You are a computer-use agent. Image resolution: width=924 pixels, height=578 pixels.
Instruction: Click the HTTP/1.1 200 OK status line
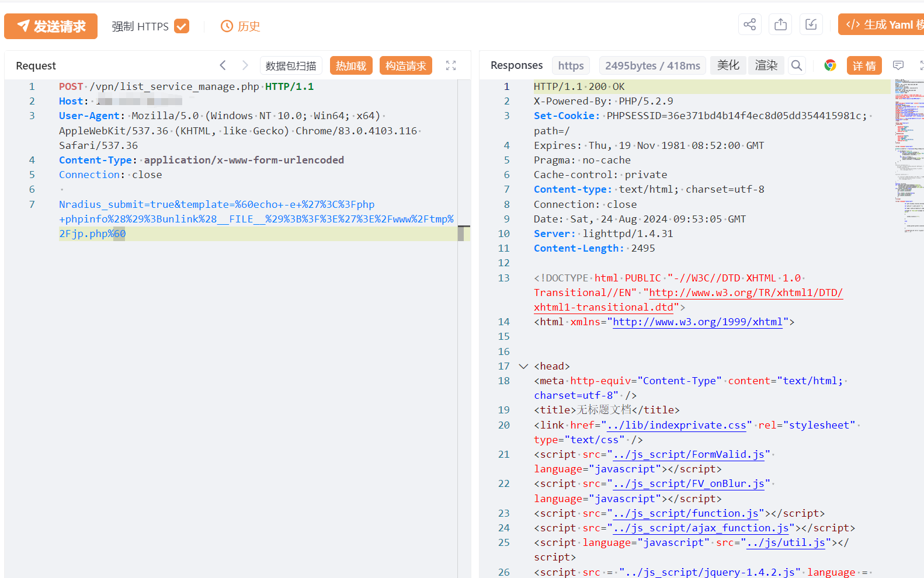[x=579, y=86]
